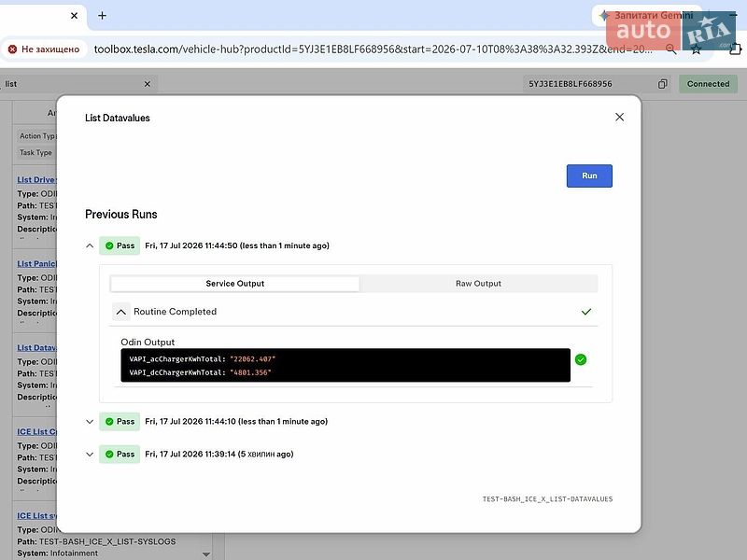
Task: Open the ICE List C link in background
Action: tap(36, 431)
